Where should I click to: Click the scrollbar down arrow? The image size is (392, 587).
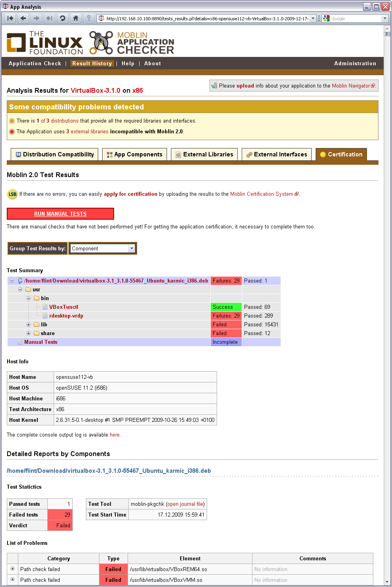(x=387, y=582)
